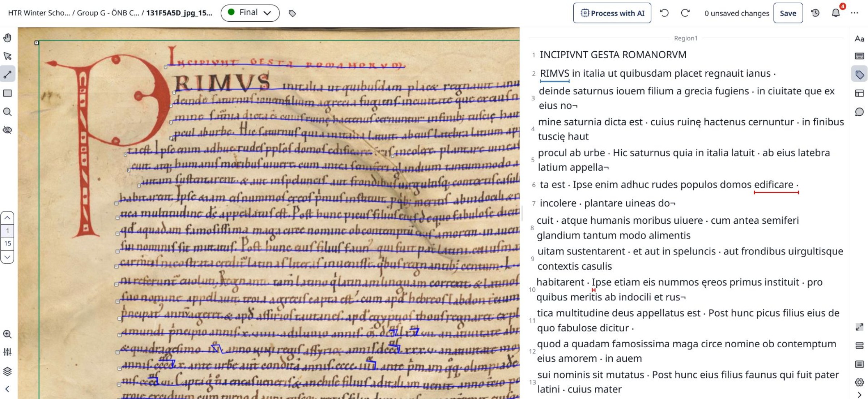Open the comments speech bubble
The width and height of the screenshot is (868, 399).
[859, 112]
